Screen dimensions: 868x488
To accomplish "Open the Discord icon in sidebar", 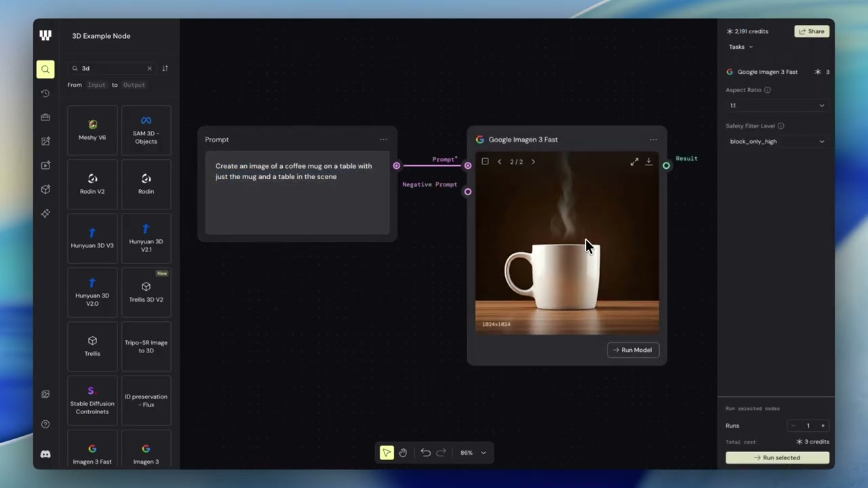I will click(45, 454).
